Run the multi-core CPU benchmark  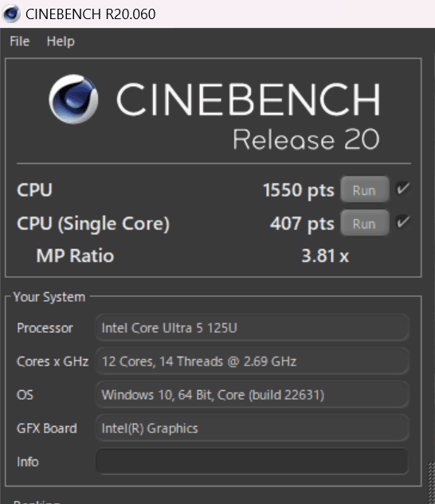365,189
